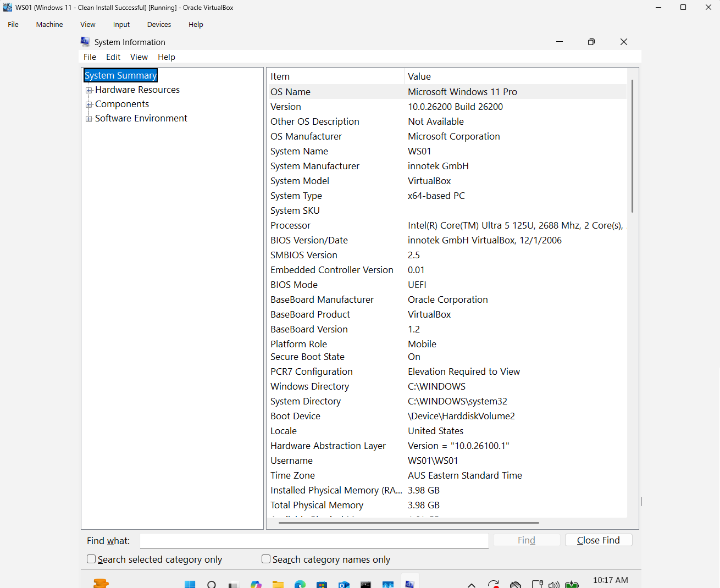Launch Copilot from the taskbar
720x588 pixels.
(x=256, y=585)
